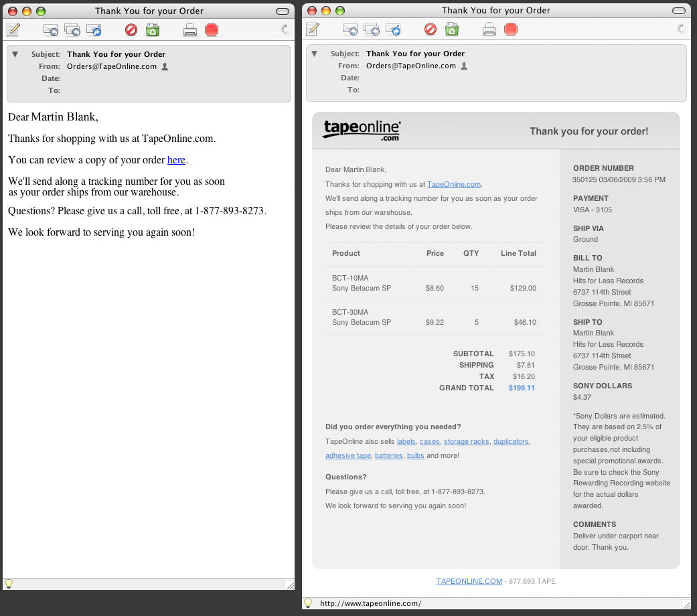This screenshot has height=616, width=697.
Task: Open TAPEONLINE.COM footer link
Action: [469, 581]
